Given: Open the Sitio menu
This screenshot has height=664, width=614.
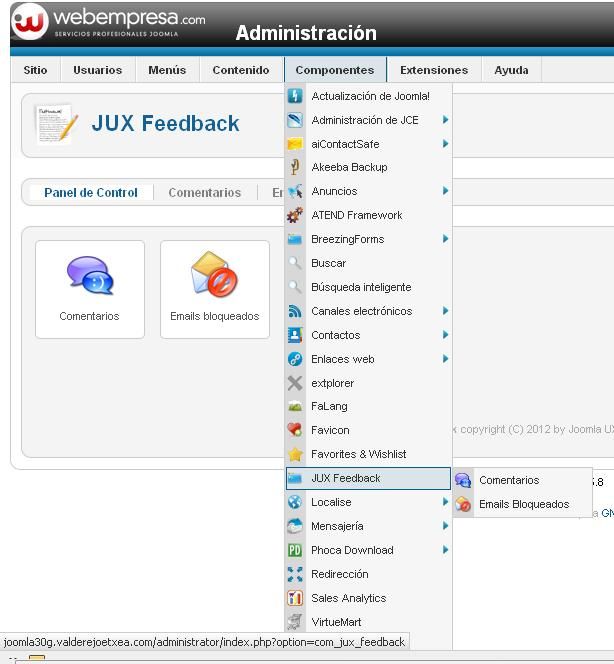Looking at the screenshot, I should (36, 70).
